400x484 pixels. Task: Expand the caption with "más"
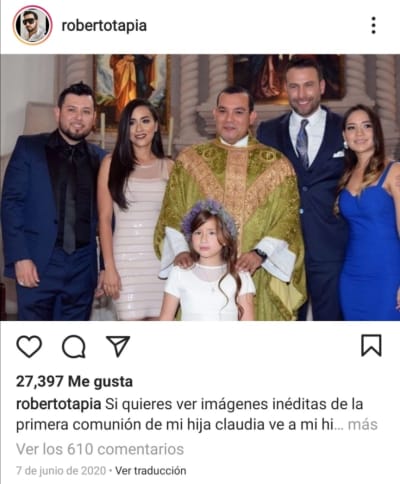[x=363, y=425]
